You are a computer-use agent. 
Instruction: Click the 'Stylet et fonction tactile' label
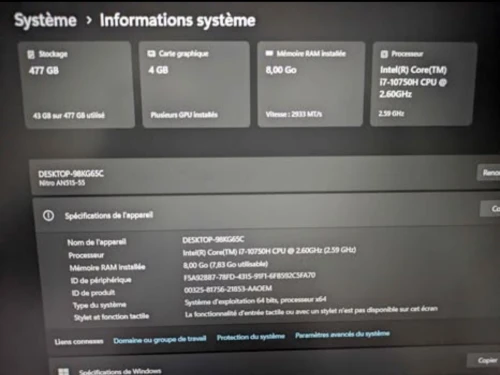(x=111, y=317)
